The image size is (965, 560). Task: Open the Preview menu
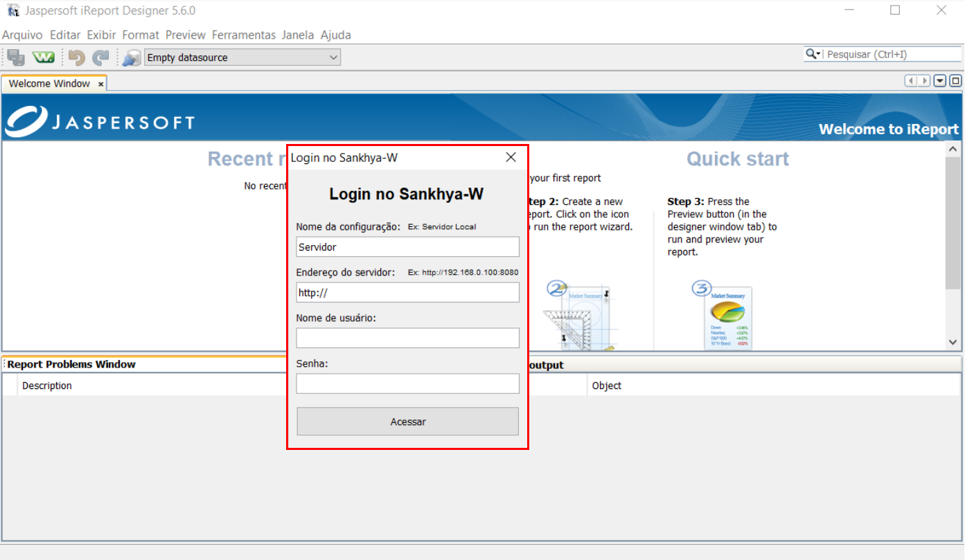(x=186, y=35)
